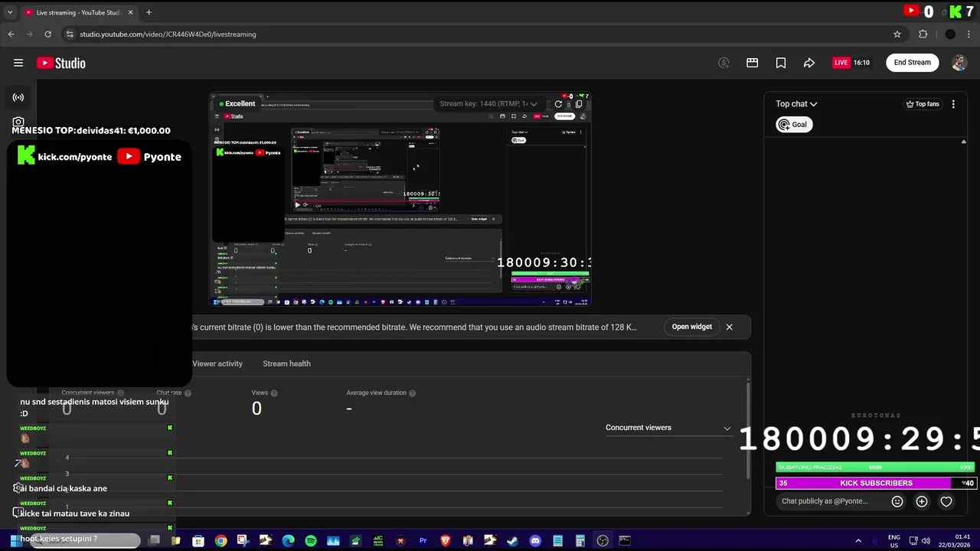980x551 pixels.
Task: Click the End Stream button
Action: point(913,63)
